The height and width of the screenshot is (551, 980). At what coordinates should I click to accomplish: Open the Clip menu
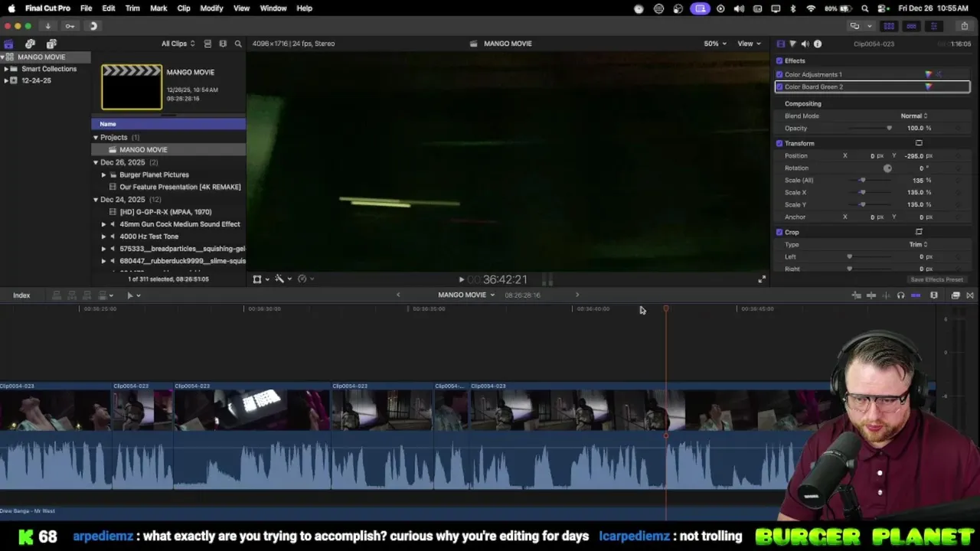pyautogui.click(x=184, y=8)
